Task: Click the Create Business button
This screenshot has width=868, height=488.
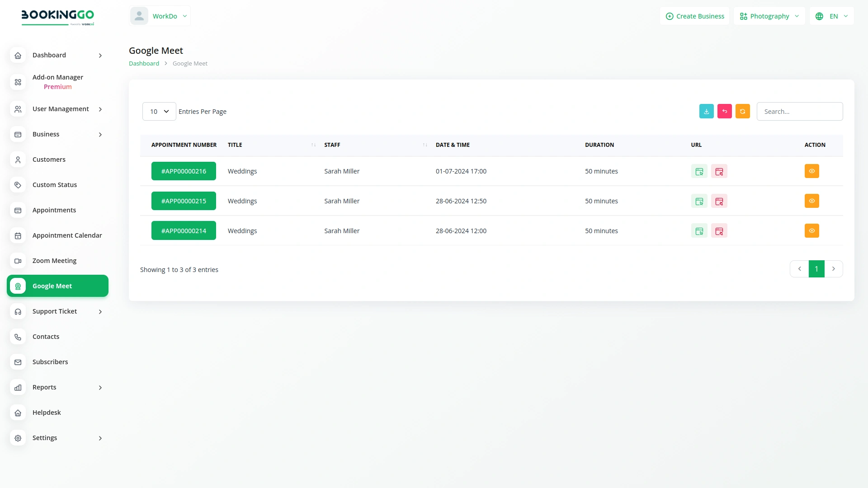Action: pyautogui.click(x=695, y=16)
